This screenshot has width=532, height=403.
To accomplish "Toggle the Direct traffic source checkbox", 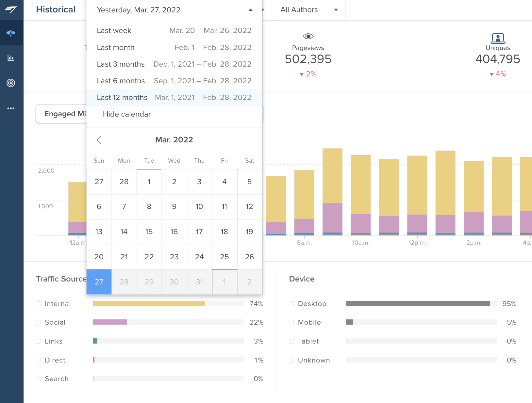I will click(x=39, y=360).
